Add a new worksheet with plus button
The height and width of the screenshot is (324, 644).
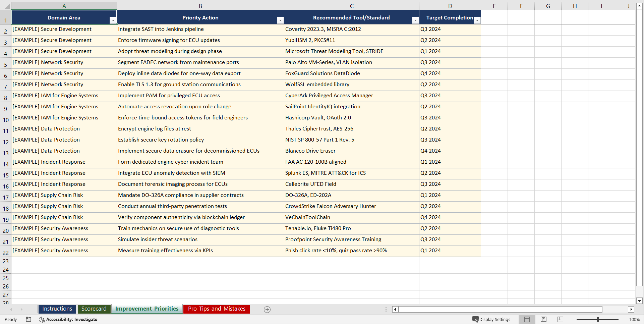[267, 309]
